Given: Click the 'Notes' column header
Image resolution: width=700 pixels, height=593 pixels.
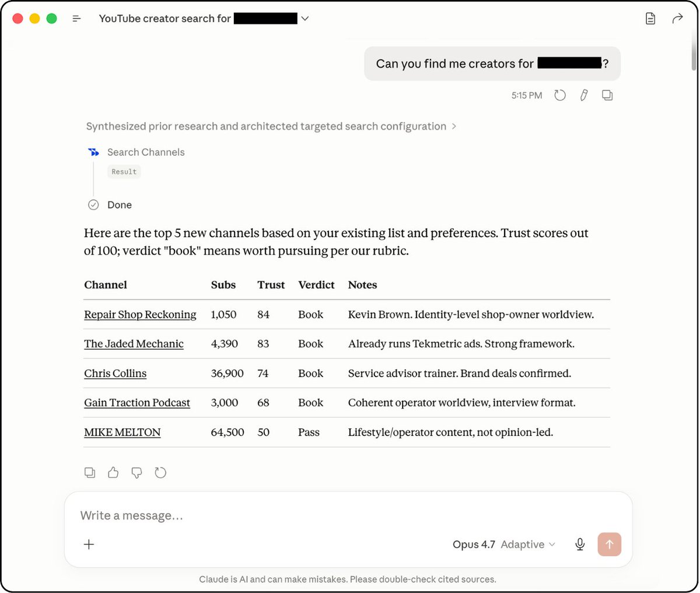Looking at the screenshot, I should click(x=362, y=285).
